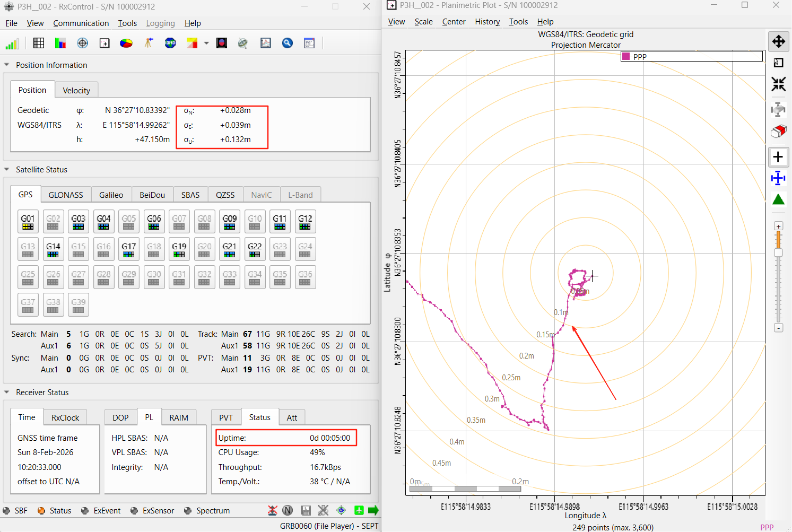Open the RxClock tab
The image size is (792, 532).
pyautogui.click(x=65, y=417)
